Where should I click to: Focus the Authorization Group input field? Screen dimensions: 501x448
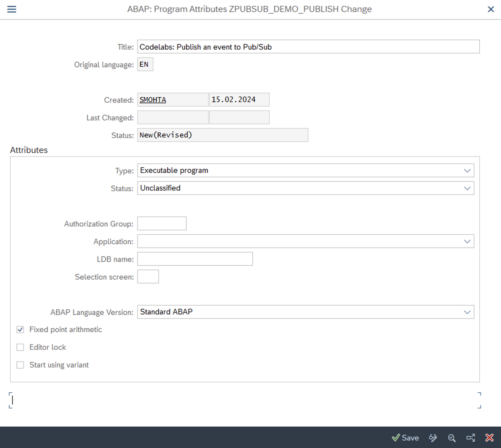click(162, 224)
